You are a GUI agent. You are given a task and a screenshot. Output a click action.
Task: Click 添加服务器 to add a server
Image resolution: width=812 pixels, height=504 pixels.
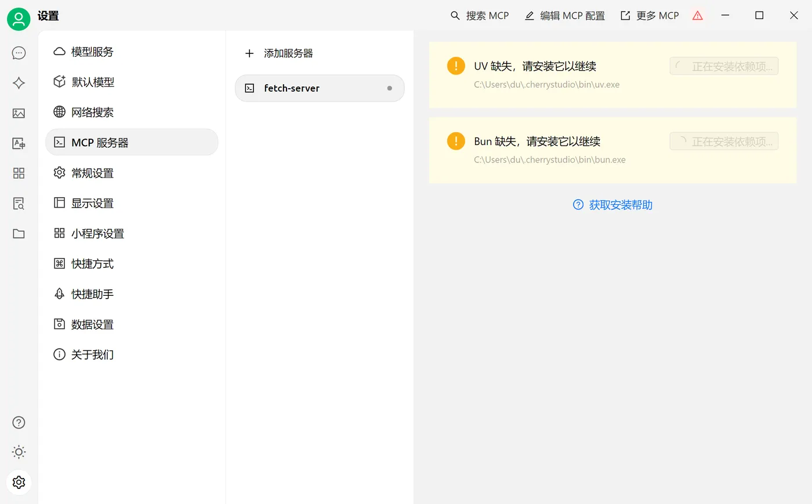[x=282, y=53]
